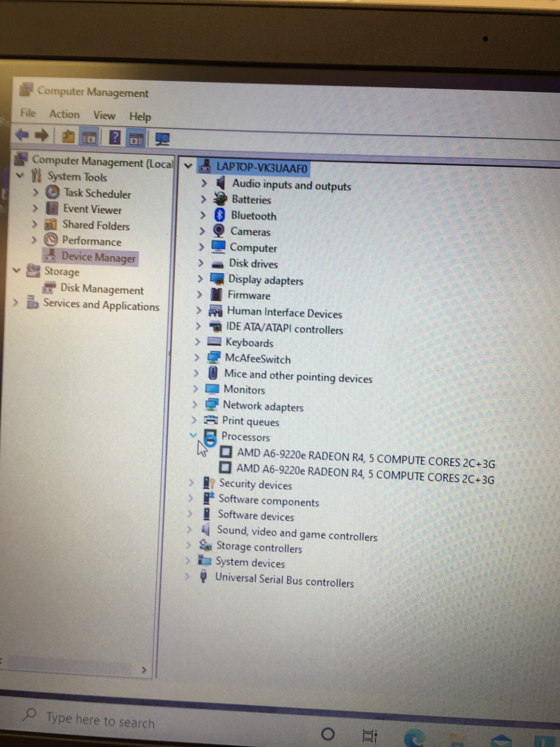The height and width of the screenshot is (747, 560).
Task: Select the second AMD A6-9220e processor entry
Action: (x=365, y=473)
